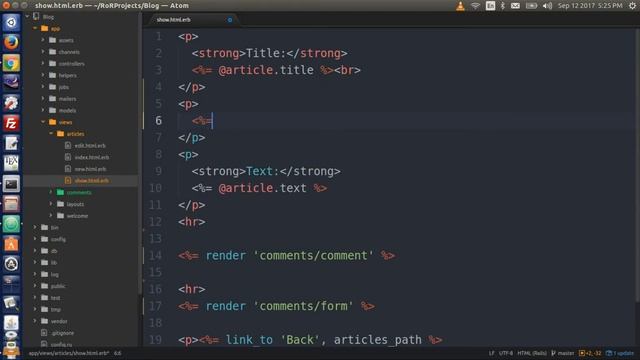Open Ubuntu Software Center dock icon
Screen dimensions: 640x360
[11, 244]
